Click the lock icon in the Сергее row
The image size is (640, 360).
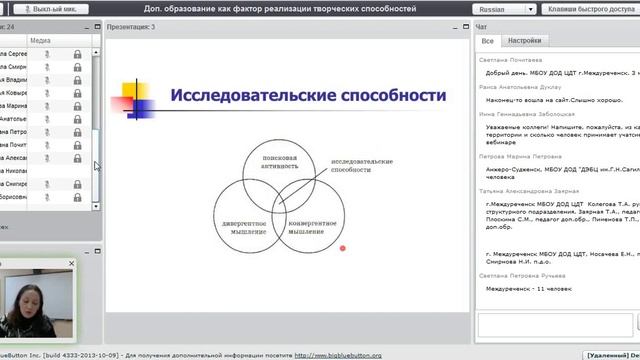(x=78, y=54)
